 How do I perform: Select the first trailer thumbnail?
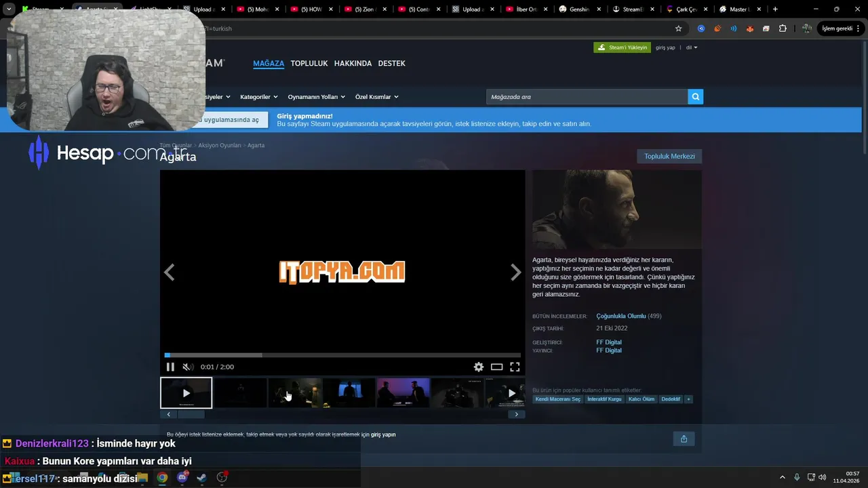186,393
